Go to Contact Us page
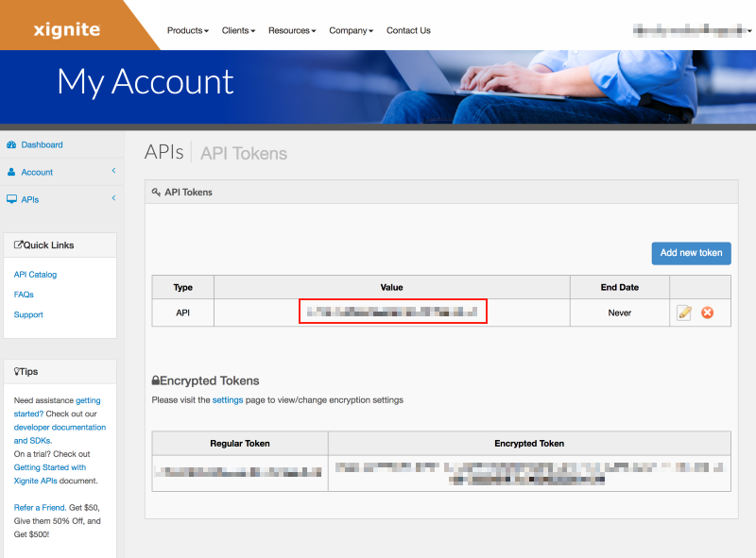The height and width of the screenshot is (558, 756). click(x=408, y=30)
